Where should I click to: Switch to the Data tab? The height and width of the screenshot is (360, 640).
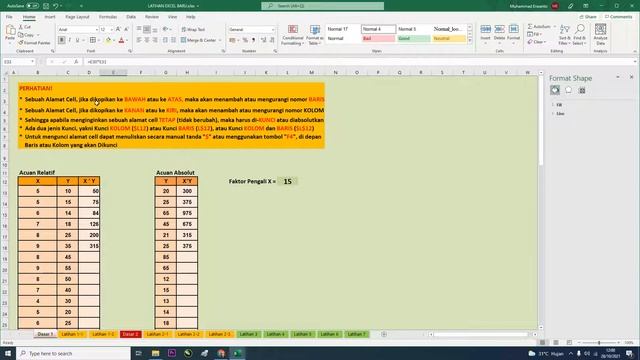click(131, 17)
